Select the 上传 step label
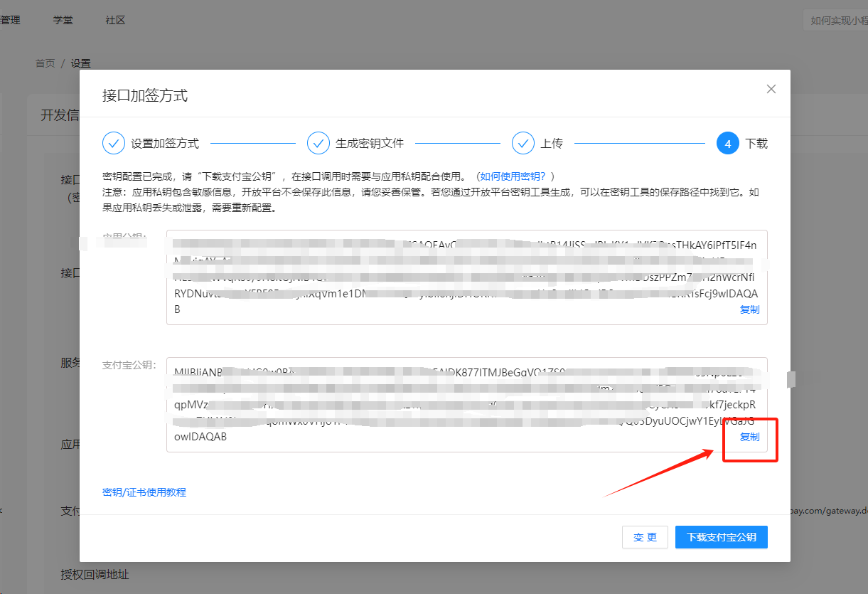Viewport: 868px width, 594px height. pos(552,144)
